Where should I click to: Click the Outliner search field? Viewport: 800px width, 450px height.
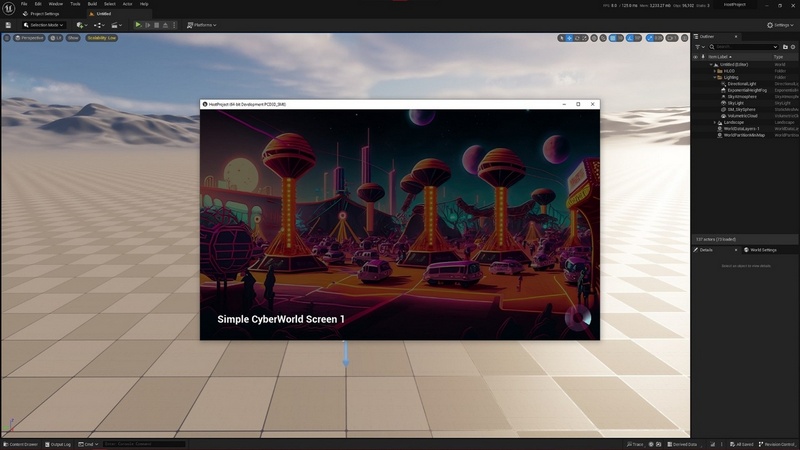(x=745, y=47)
